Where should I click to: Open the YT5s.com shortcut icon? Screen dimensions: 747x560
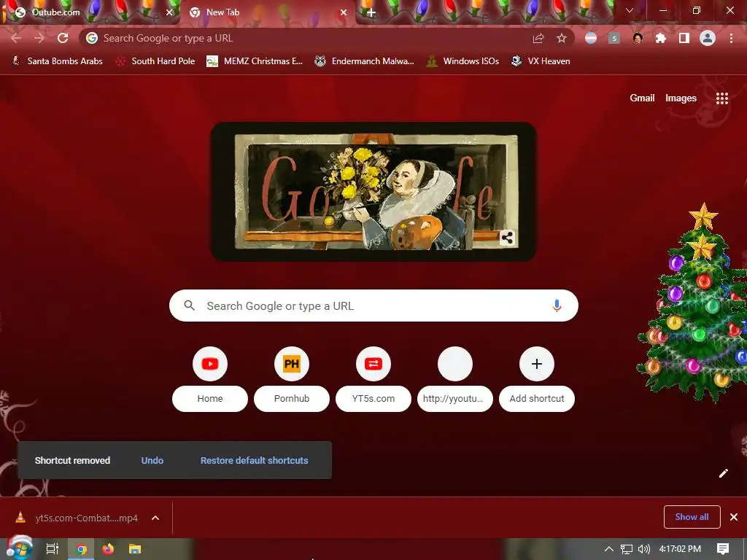(373, 364)
